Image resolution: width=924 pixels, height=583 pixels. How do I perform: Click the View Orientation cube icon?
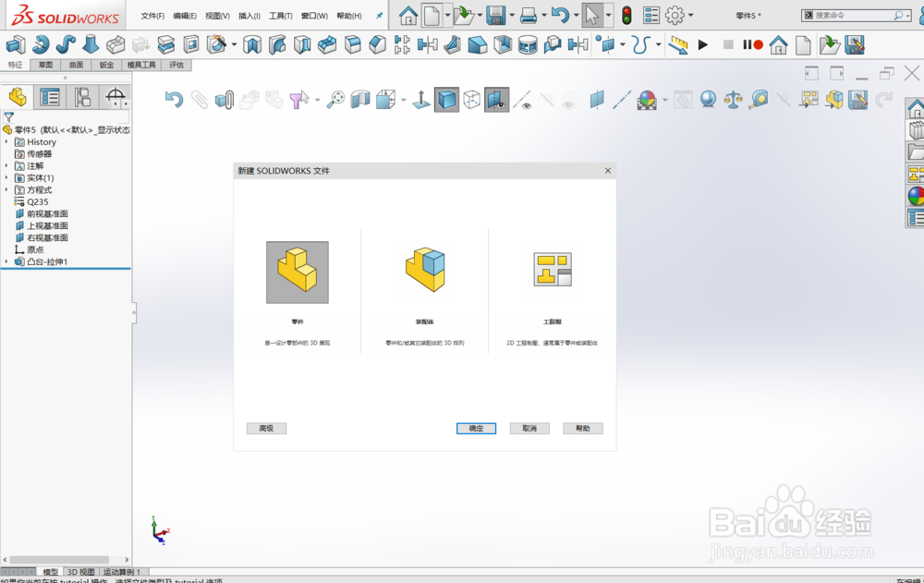386,100
